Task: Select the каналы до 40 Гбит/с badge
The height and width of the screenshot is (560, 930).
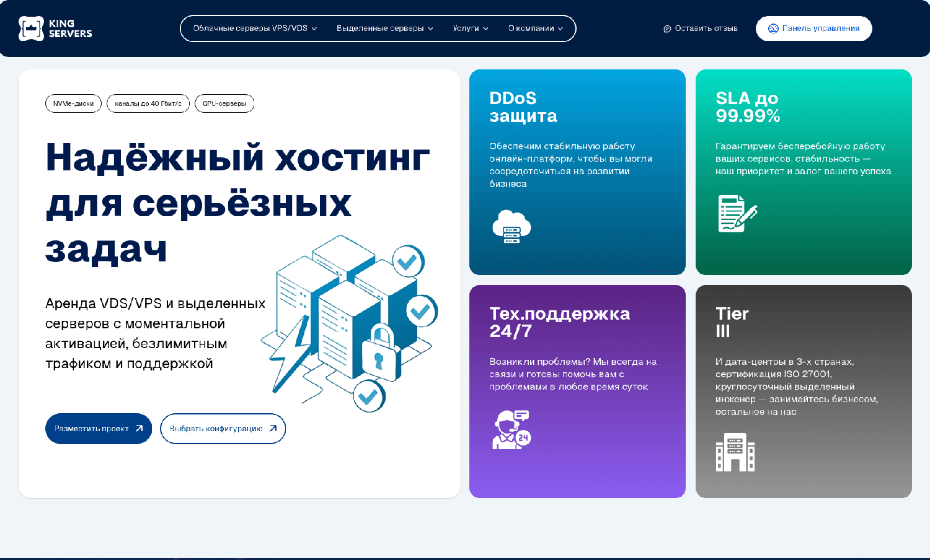Action: point(148,103)
